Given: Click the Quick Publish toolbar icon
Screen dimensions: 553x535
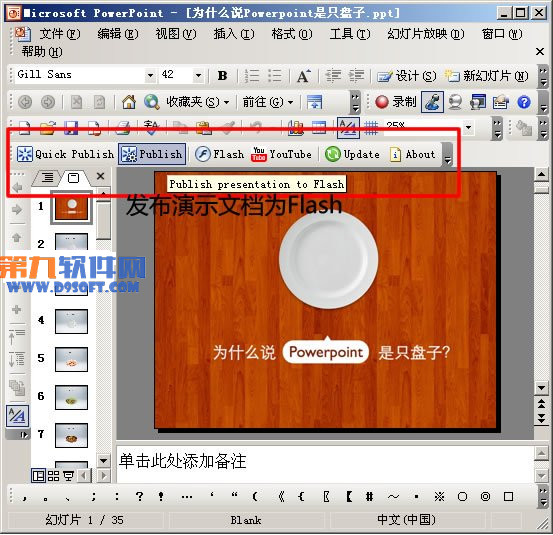Looking at the screenshot, I should [66, 154].
